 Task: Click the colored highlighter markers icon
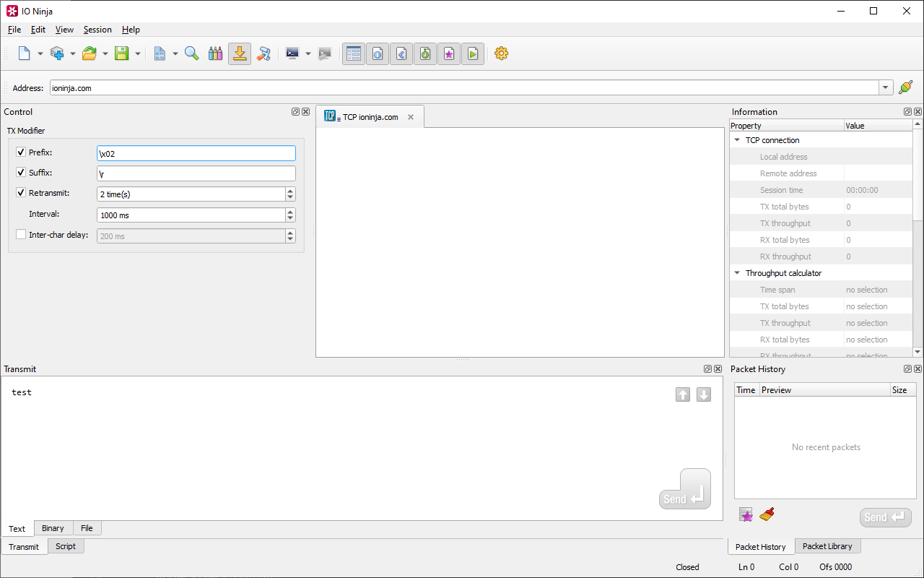215,53
